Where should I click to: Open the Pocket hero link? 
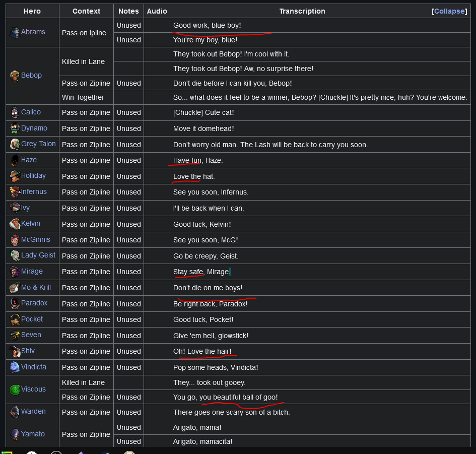32,319
